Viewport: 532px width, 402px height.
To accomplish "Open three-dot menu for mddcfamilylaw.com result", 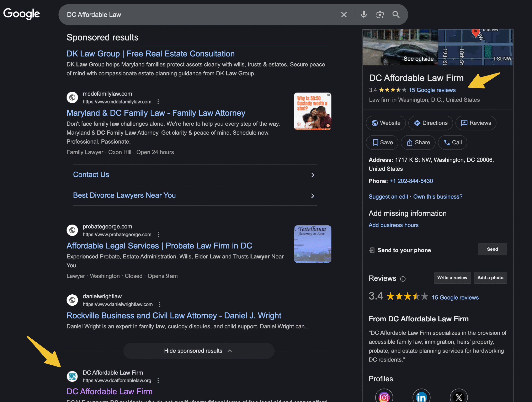I will (158, 102).
